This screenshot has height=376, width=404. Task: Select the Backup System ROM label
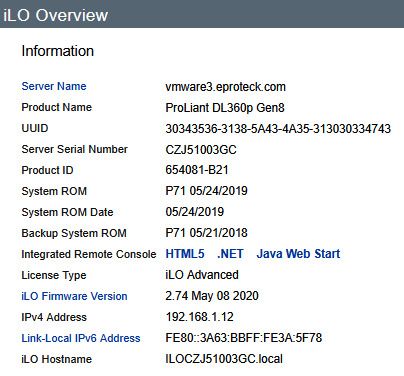click(74, 233)
